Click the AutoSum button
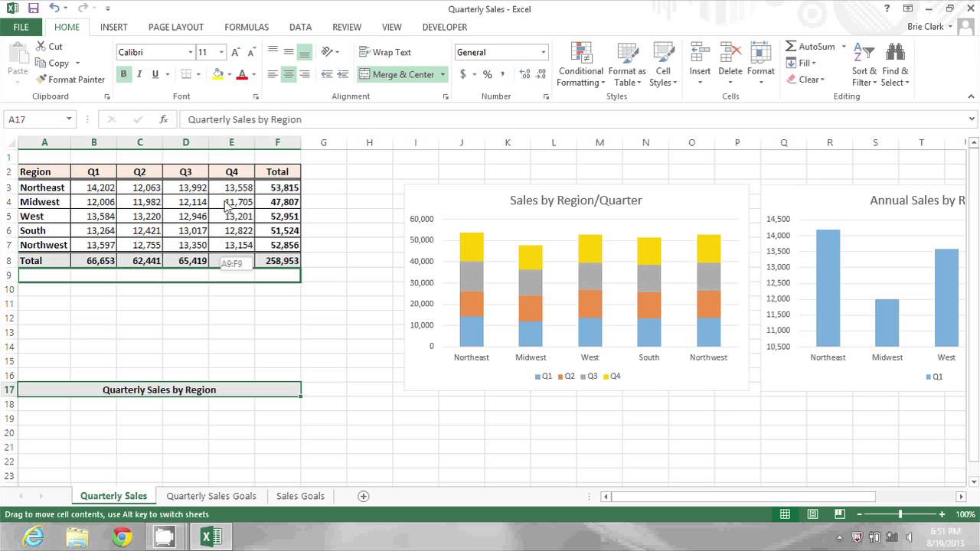The width and height of the screenshot is (980, 551). coord(810,46)
